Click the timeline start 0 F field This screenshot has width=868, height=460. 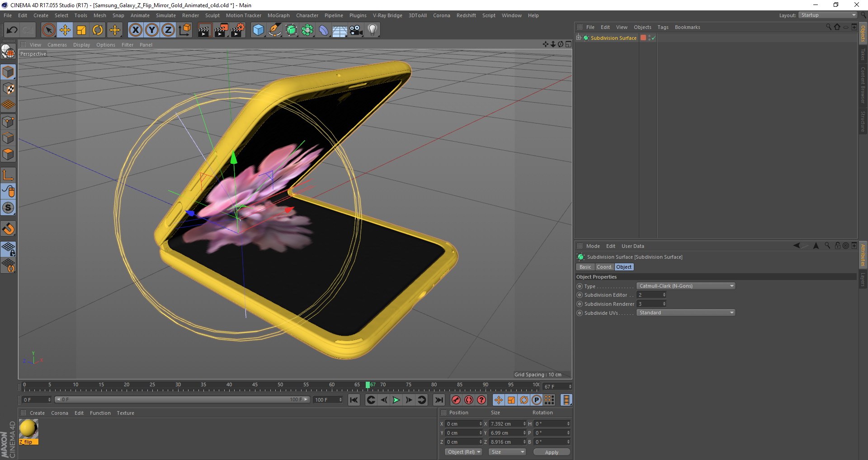(37, 400)
